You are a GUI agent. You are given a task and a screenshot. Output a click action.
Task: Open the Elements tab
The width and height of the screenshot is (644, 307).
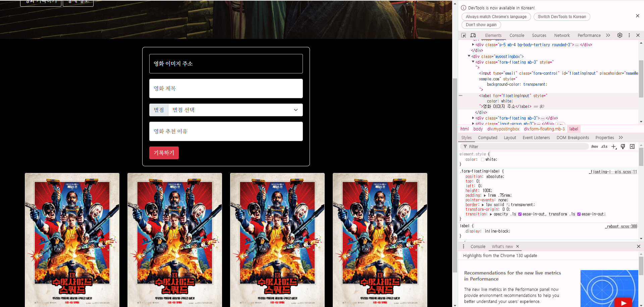493,35
